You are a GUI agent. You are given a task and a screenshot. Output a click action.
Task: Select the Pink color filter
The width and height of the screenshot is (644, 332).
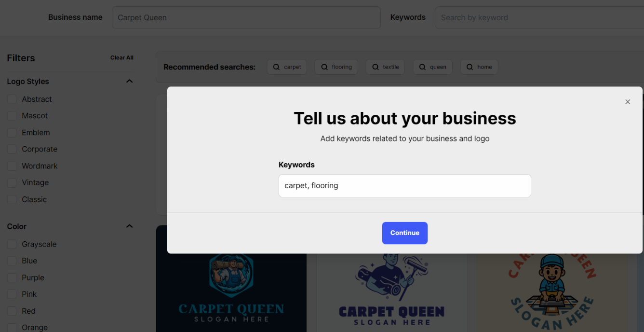tap(12, 294)
